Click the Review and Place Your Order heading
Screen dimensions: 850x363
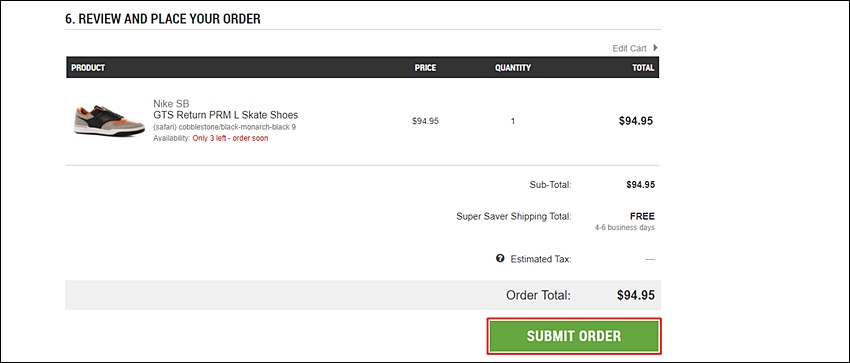[x=163, y=19]
